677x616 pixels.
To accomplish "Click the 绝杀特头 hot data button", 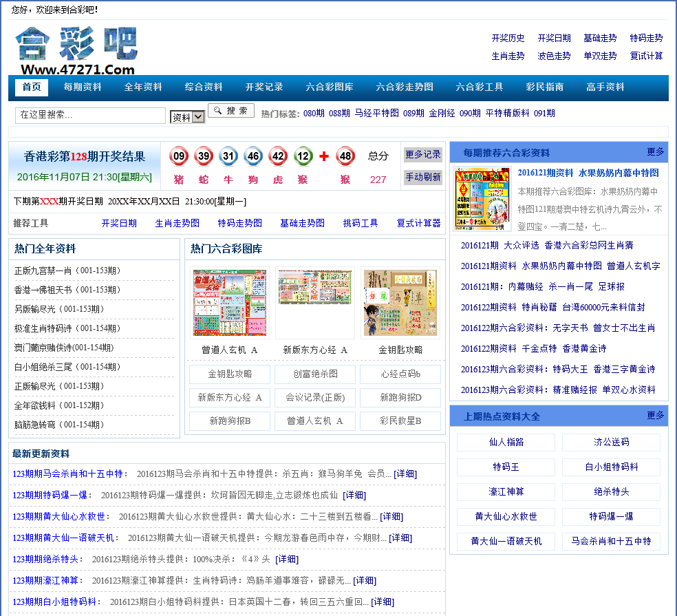I will click(x=612, y=492).
